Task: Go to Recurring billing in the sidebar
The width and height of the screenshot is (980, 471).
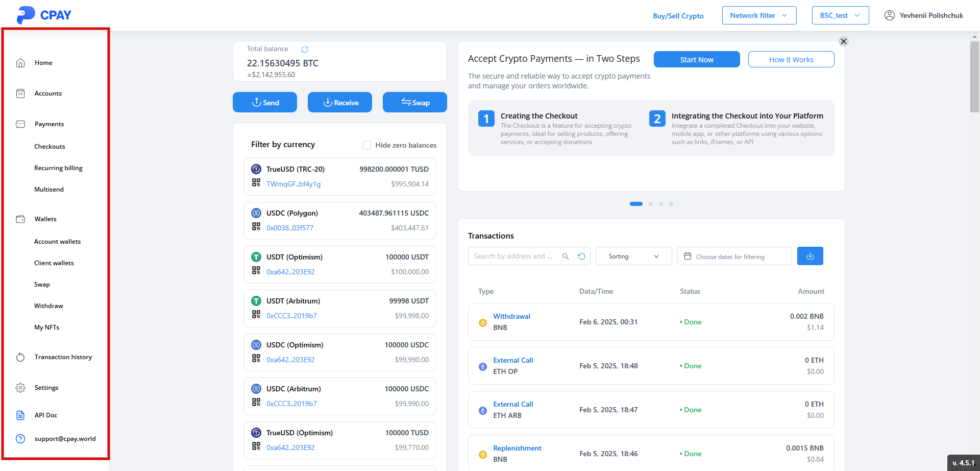Action: pyautogui.click(x=58, y=168)
